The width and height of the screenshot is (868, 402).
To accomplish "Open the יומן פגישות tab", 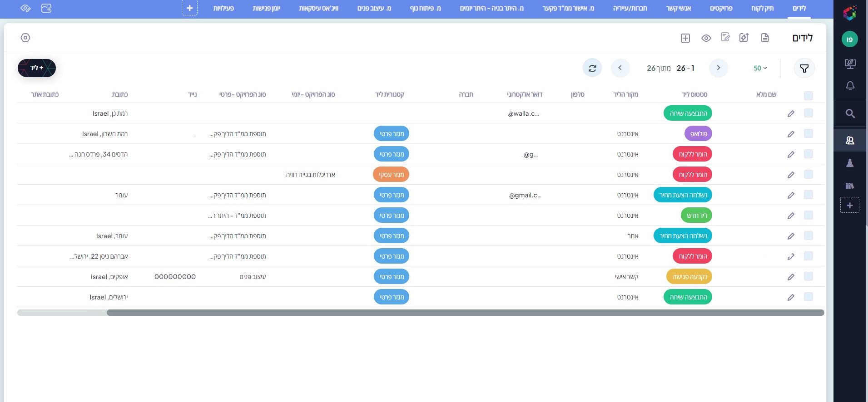I will pos(266,8).
